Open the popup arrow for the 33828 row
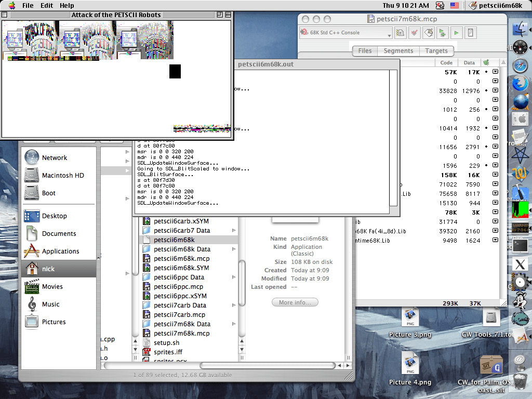 [x=495, y=90]
